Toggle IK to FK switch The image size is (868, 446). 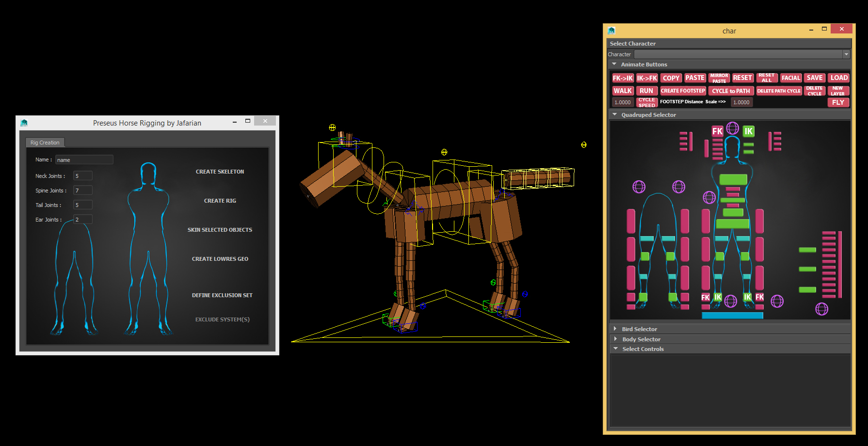647,78
